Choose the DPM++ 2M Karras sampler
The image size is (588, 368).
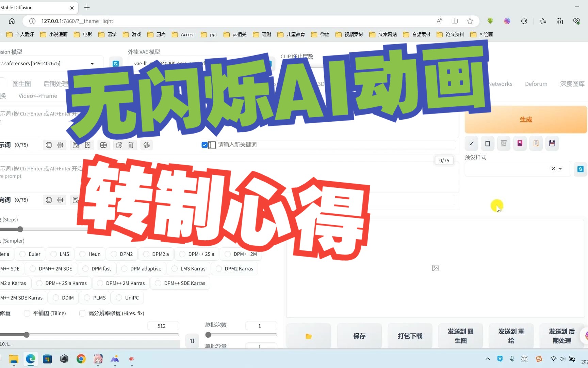click(121, 283)
